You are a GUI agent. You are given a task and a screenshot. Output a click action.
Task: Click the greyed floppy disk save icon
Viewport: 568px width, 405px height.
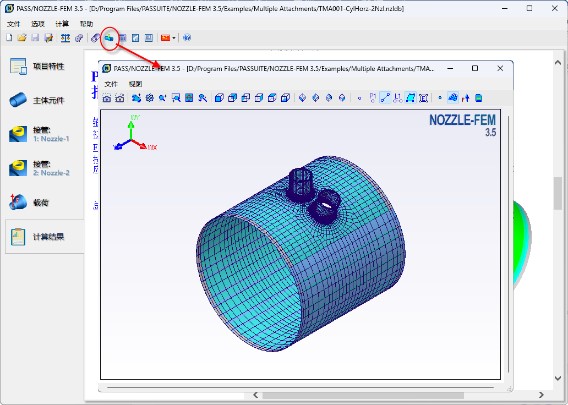pos(35,38)
